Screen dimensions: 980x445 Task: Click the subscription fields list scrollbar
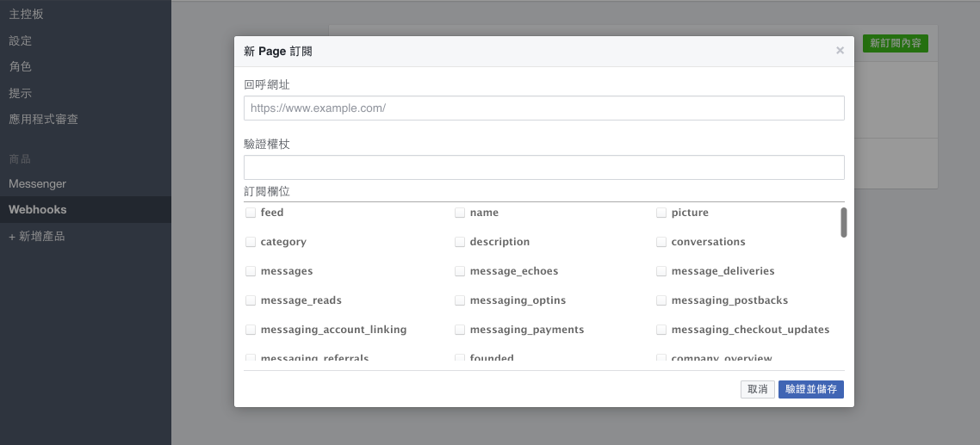point(844,222)
